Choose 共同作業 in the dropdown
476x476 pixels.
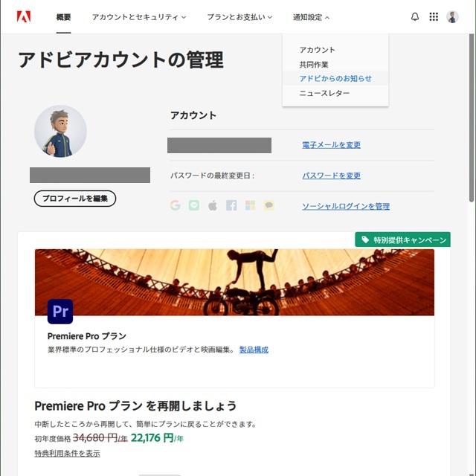314,65
